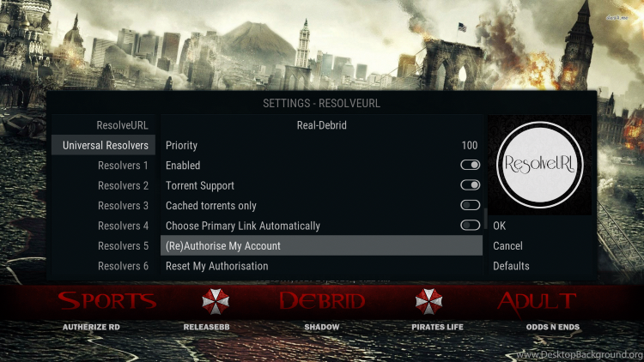
Task: Toggle Choose Primary Link Automatically
Action: coord(470,226)
